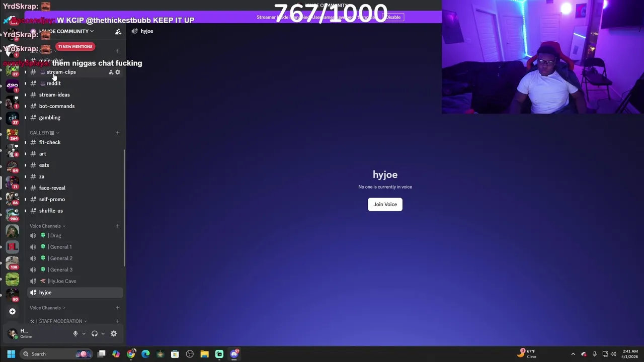Join the General 2 voice channel
Image resolution: width=644 pixels, height=362 pixels.
point(74,258)
